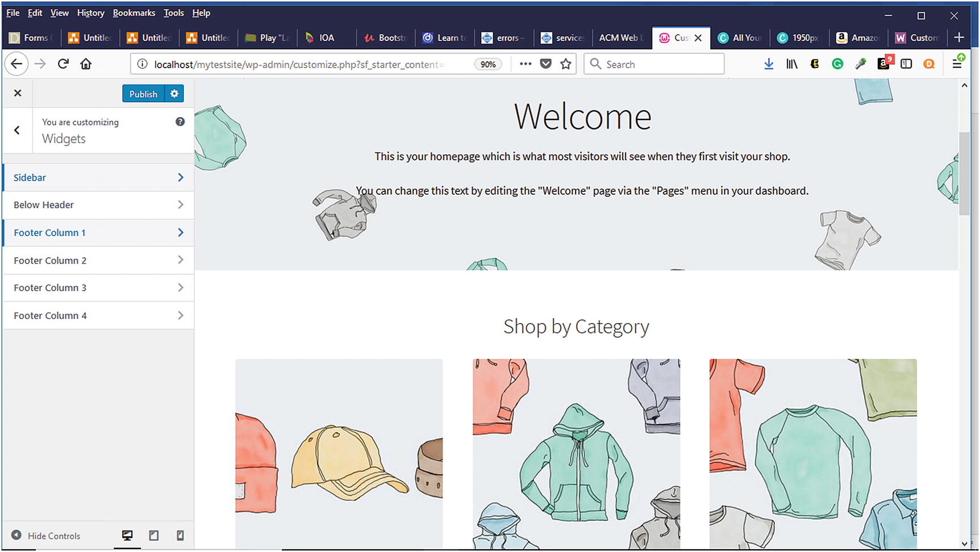Reload the current page

coord(63,64)
